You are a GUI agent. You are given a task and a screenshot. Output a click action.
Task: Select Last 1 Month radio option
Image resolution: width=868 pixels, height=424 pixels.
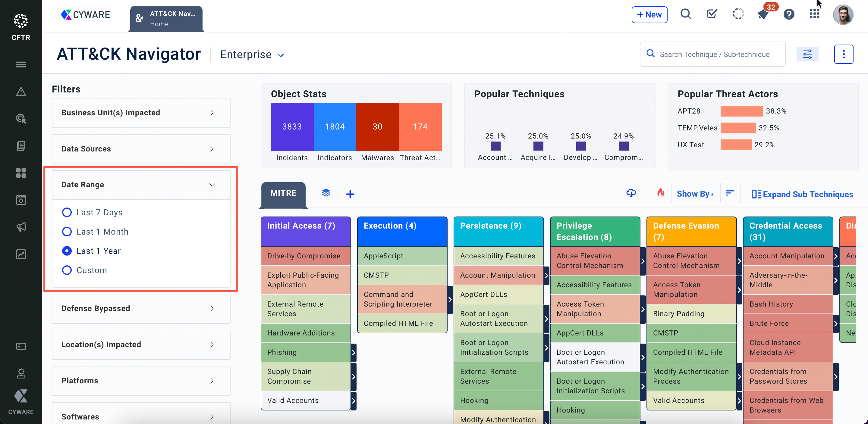tap(67, 231)
